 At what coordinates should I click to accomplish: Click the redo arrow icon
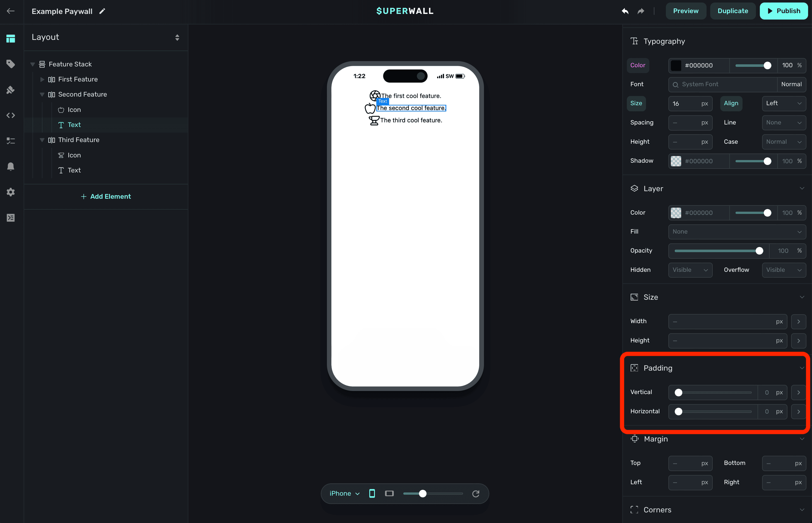click(x=640, y=11)
